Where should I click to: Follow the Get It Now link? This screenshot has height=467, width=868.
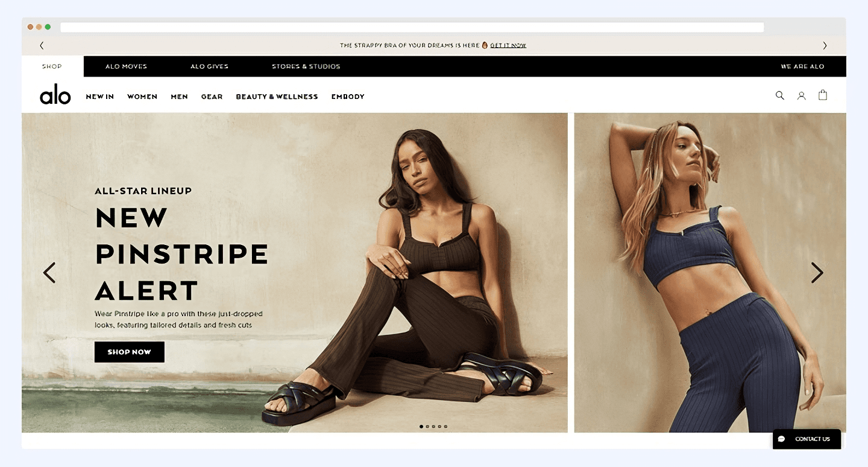[508, 45]
